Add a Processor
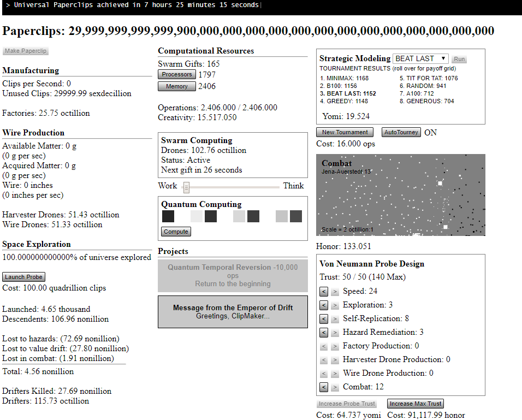522x420 pixels. (177, 74)
